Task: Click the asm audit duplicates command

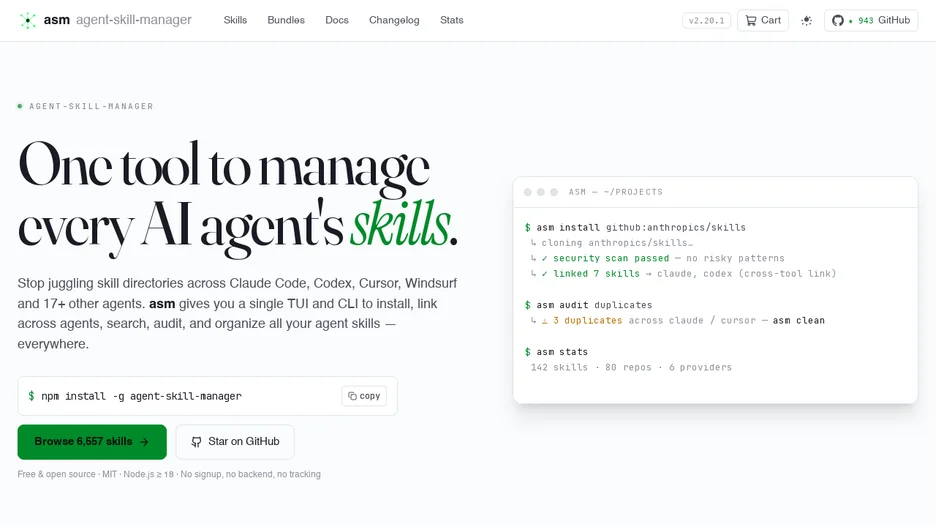Action: [589, 305]
